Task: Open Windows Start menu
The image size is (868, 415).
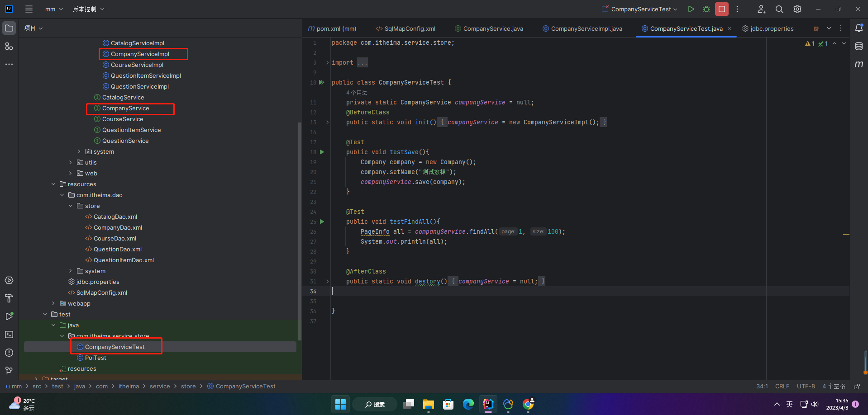Action: pyautogui.click(x=341, y=404)
